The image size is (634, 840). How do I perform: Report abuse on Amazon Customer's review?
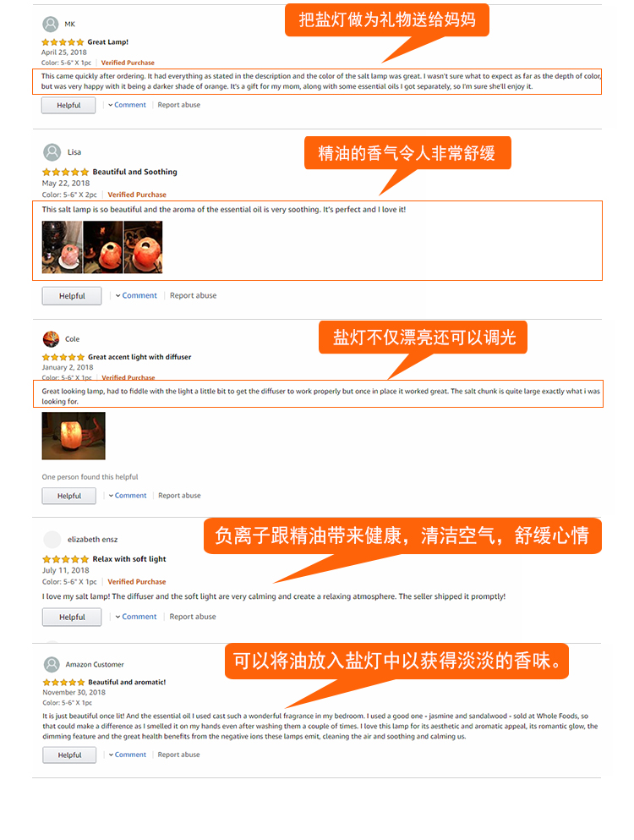(x=179, y=755)
